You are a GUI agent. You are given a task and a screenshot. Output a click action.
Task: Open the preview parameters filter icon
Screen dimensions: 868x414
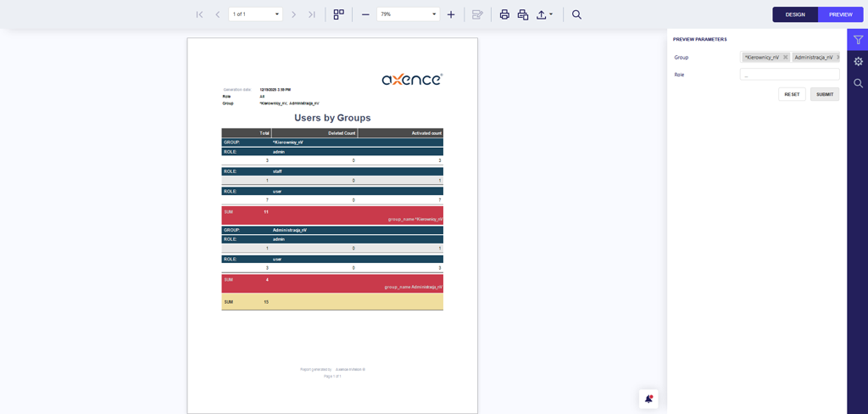point(858,40)
